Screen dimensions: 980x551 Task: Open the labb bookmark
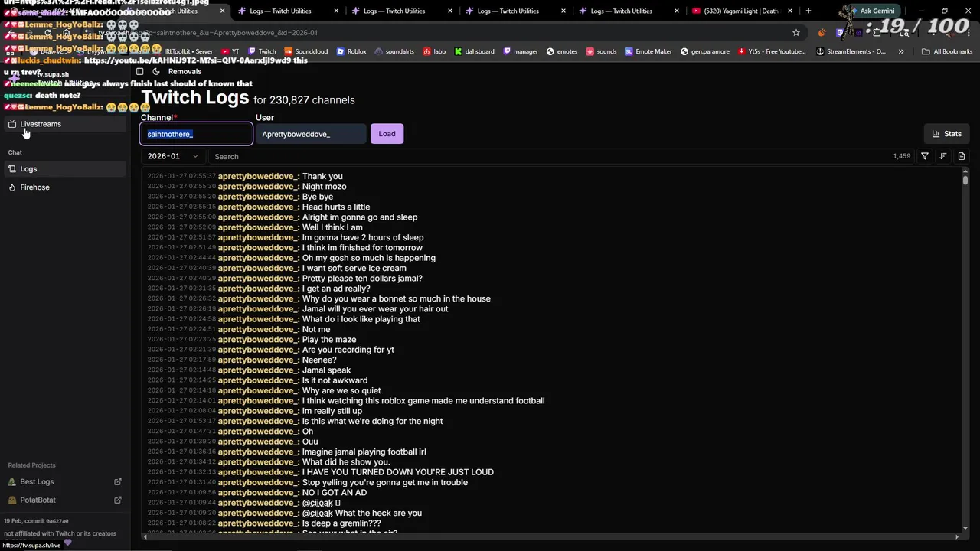coord(434,51)
